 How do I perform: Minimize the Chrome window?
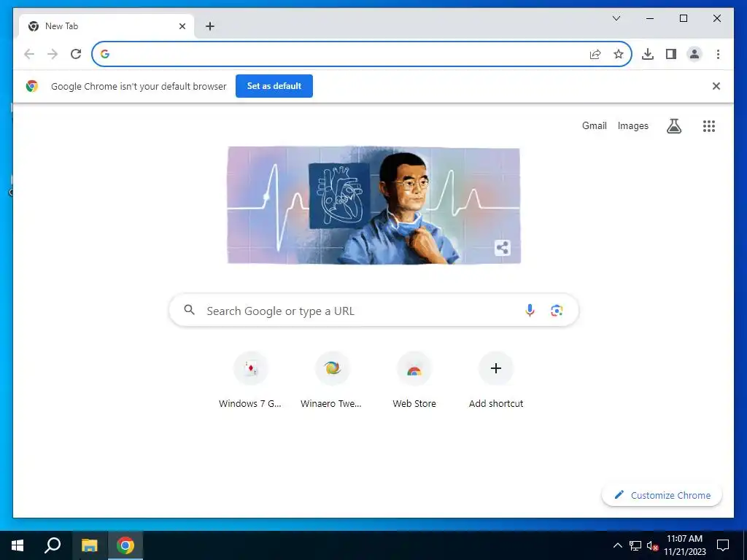coord(650,18)
